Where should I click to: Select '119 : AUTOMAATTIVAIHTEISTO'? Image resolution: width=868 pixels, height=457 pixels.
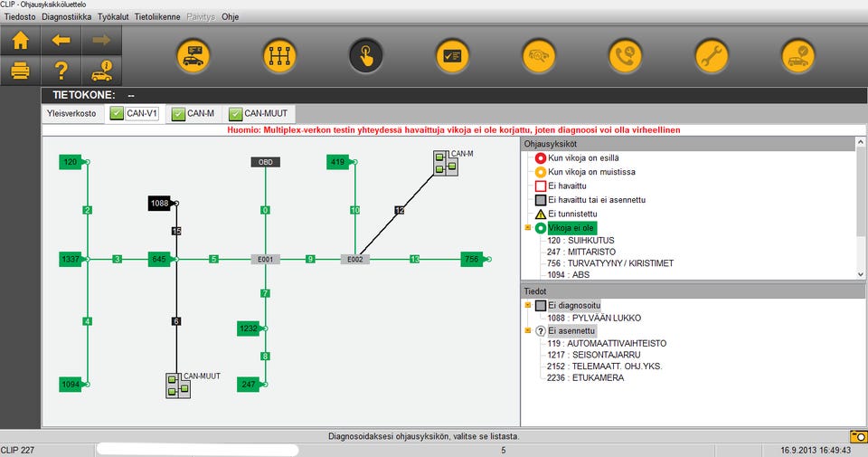607,344
